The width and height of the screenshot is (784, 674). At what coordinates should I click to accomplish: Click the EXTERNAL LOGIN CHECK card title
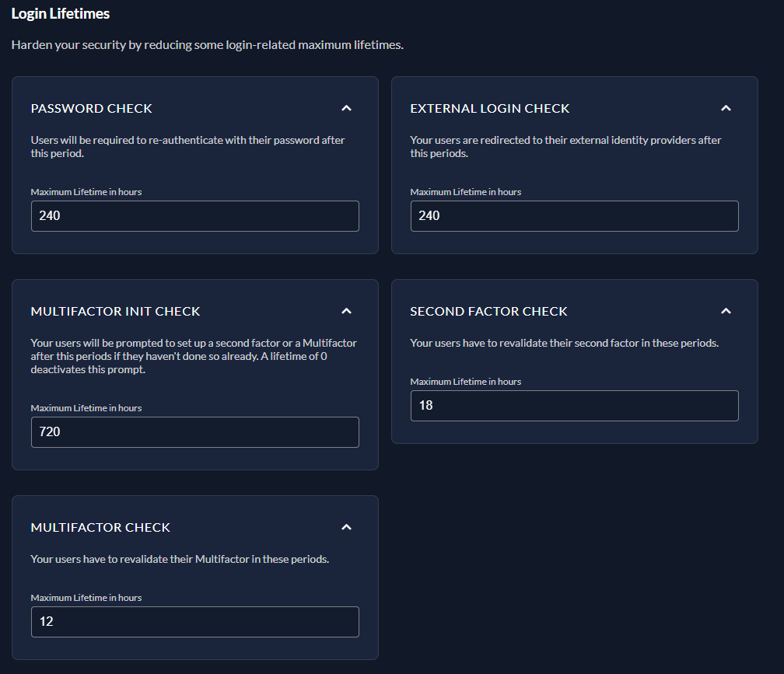coord(490,109)
